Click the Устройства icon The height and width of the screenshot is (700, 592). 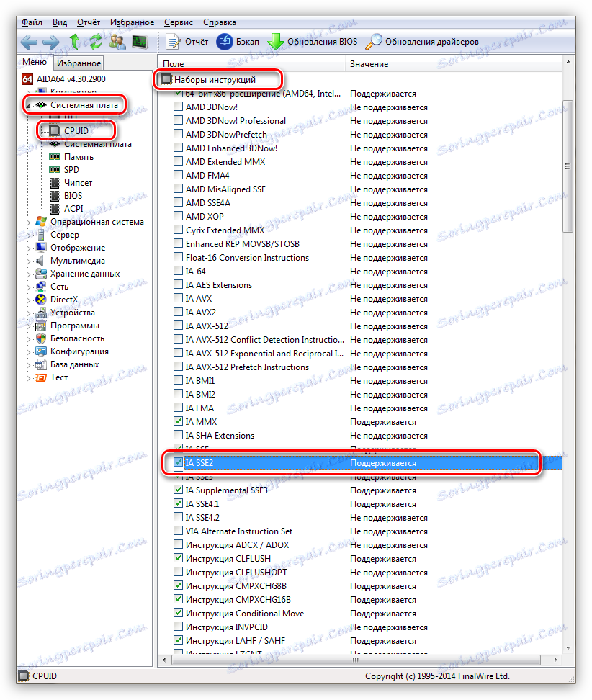[41, 312]
